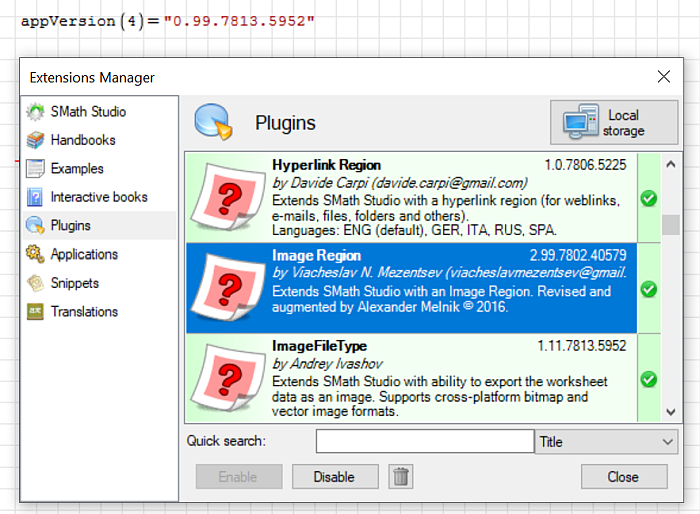This screenshot has width=700, height=514.
Task: Toggle the green check for Hyperlink Region
Action: [x=648, y=198]
